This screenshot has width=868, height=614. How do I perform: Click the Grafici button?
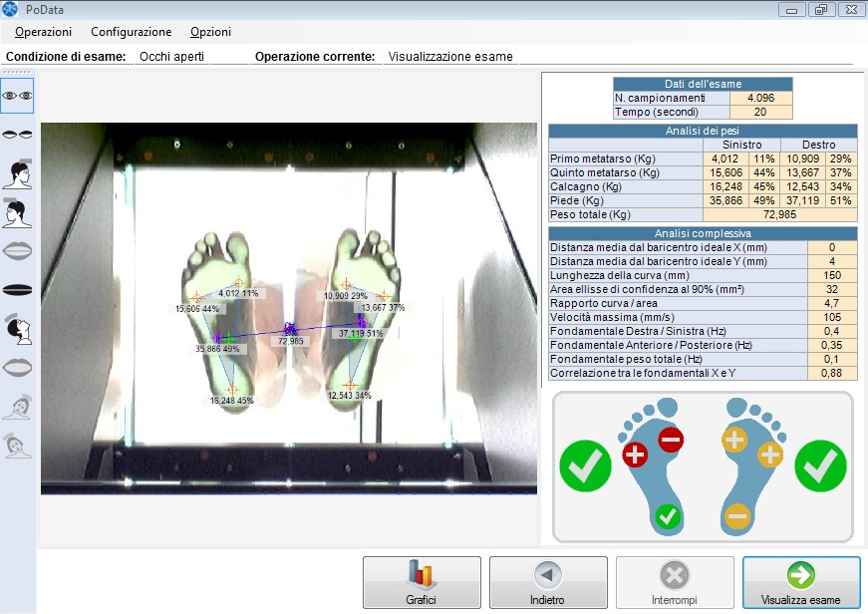click(421, 583)
